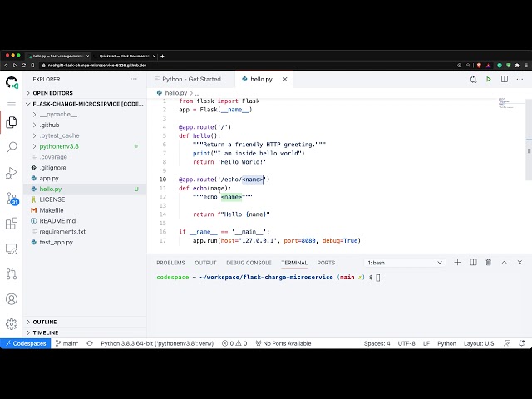532x399 pixels.
Task: Open changes compare icon in editor toolbar
Action: coord(473,80)
